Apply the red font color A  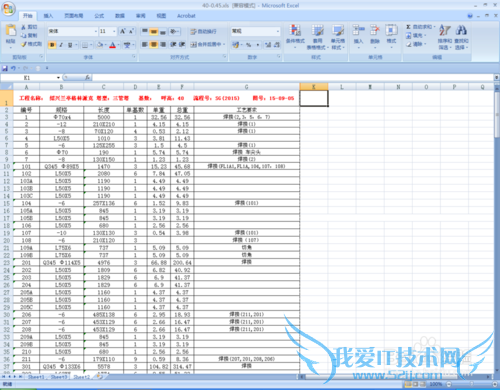click(112, 45)
